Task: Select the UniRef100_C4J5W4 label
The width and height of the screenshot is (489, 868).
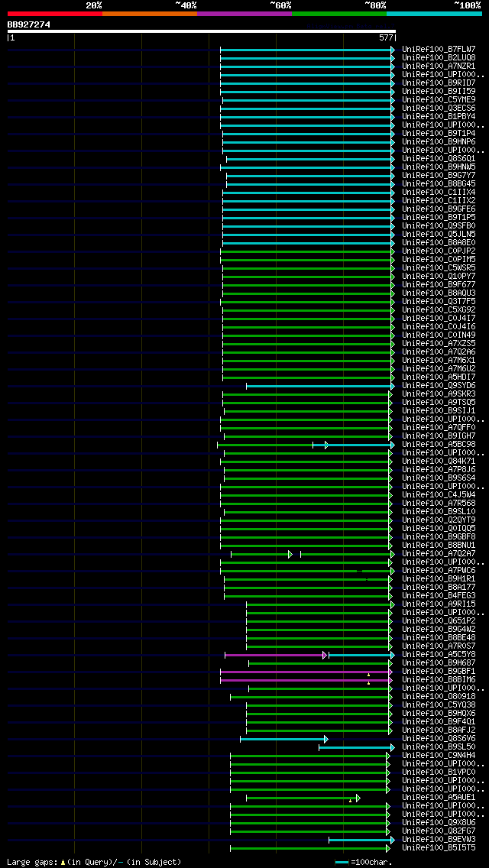Action: (439, 494)
